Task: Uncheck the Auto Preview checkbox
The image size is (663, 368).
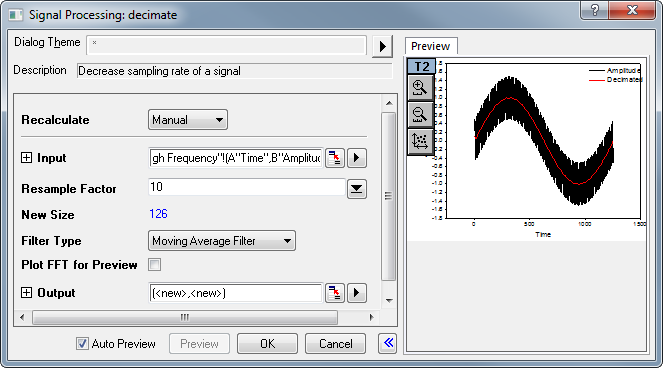Action: pos(82,343)
